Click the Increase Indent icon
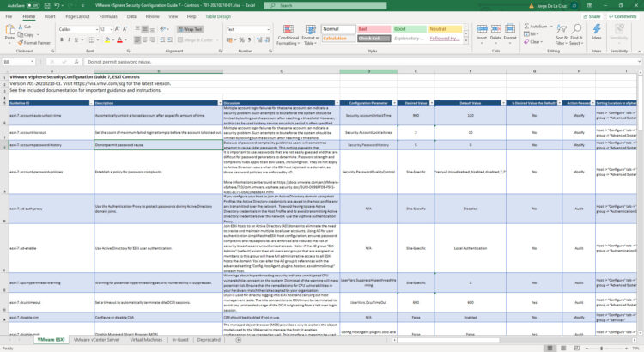 pos(170,39)
